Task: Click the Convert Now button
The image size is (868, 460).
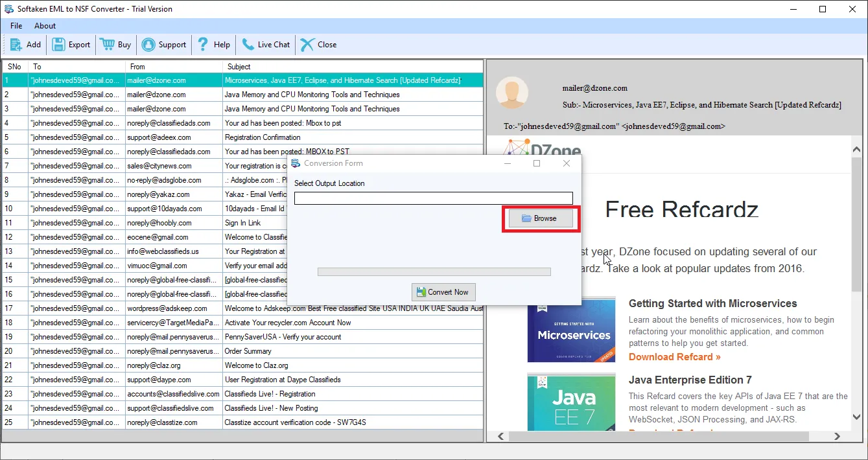Action: click(x=444, y=292)
